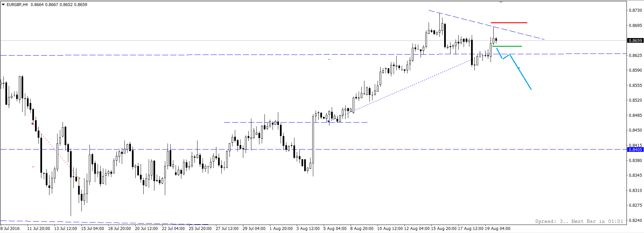Click the 0.8240 price scale label
Image resolution: width=644 pixels, height=233 pixels.
coord(635,221)
